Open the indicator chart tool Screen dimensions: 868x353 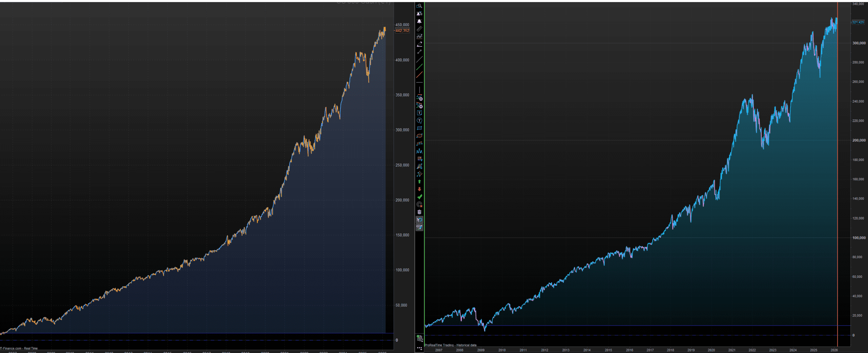(419, 37)
